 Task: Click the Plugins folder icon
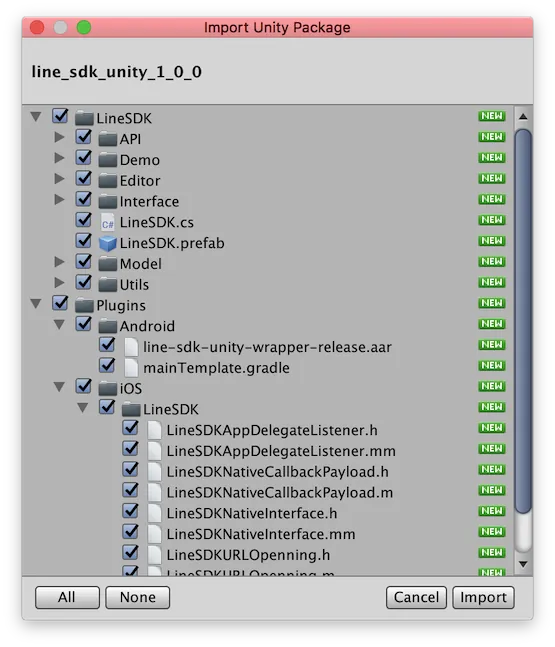pyautogui.click(x=84, y=305)
